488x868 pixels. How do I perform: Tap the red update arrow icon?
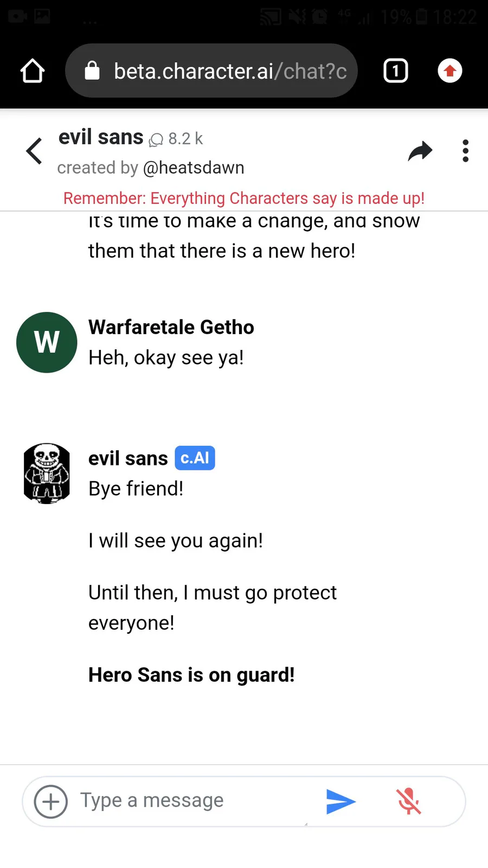[x=450, y=71]
